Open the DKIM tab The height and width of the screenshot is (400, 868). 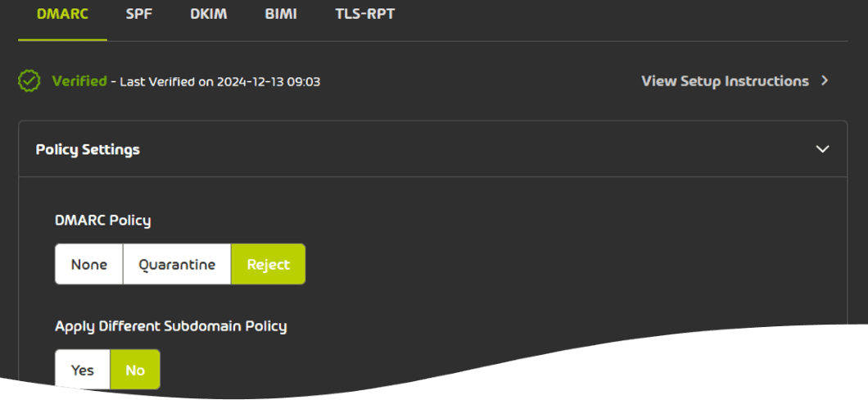click(x=209, y=14)
